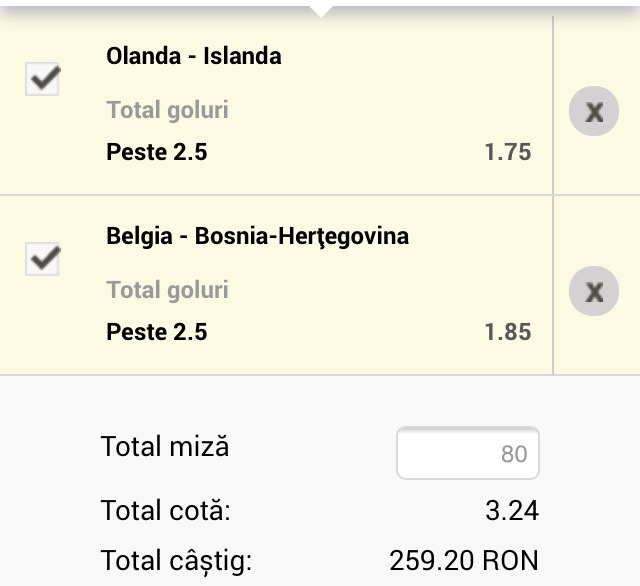
Task: Click the bet slip pointer arrow at top
Action: [320, 10]
